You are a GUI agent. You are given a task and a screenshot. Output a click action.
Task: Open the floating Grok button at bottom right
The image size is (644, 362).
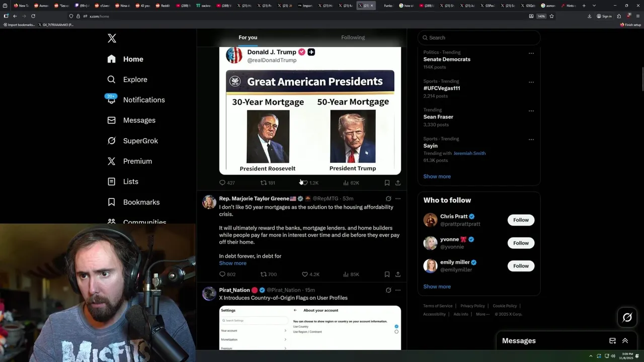click(627, 317)
